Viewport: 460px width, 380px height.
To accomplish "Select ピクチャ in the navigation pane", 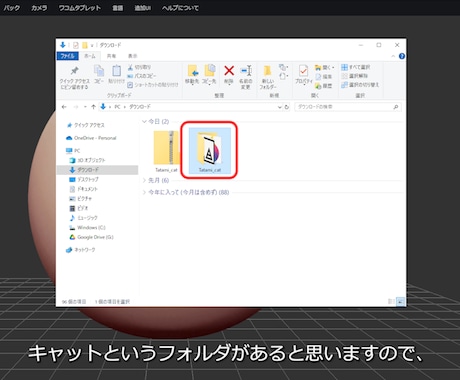I will [80, 199].
